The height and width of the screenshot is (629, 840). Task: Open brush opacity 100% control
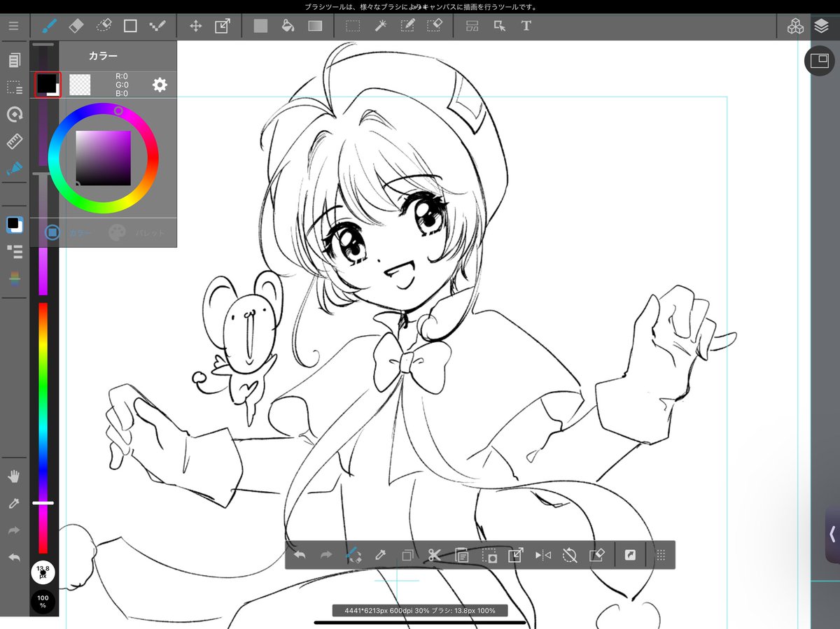(43, 601)
